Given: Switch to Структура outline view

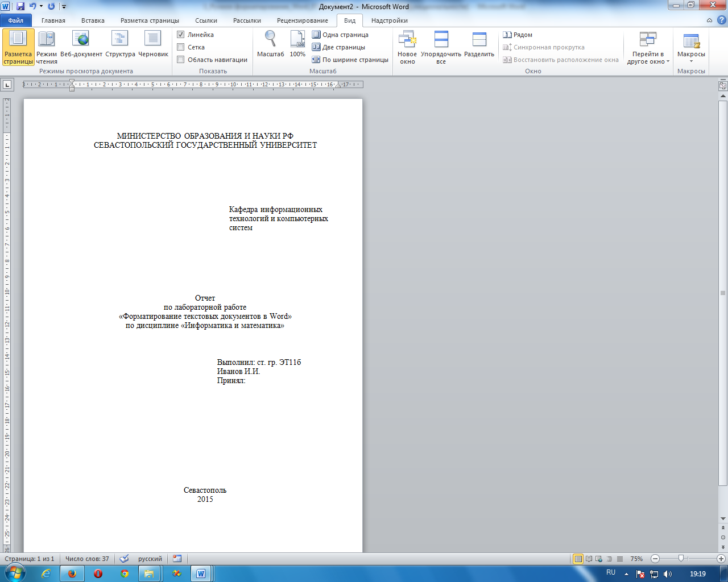Looking at the screenshot, I should click(x=120, y=44).
